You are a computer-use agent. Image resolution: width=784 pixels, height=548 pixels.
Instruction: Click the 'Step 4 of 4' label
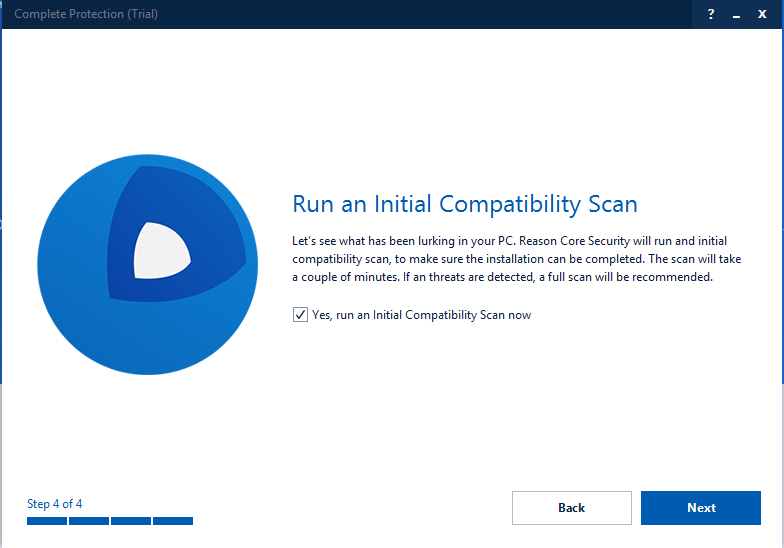(55, 503)
